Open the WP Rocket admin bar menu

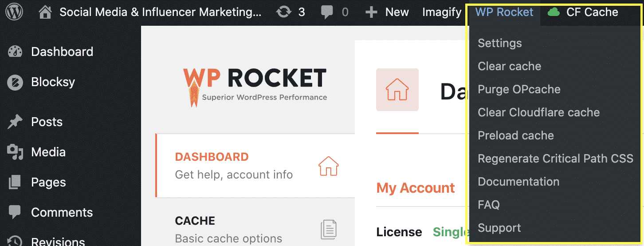(x=504, y=12)
